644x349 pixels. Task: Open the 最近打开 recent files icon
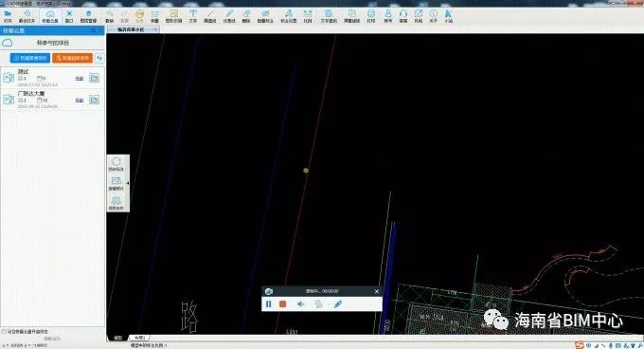click(x=27, y=16)
